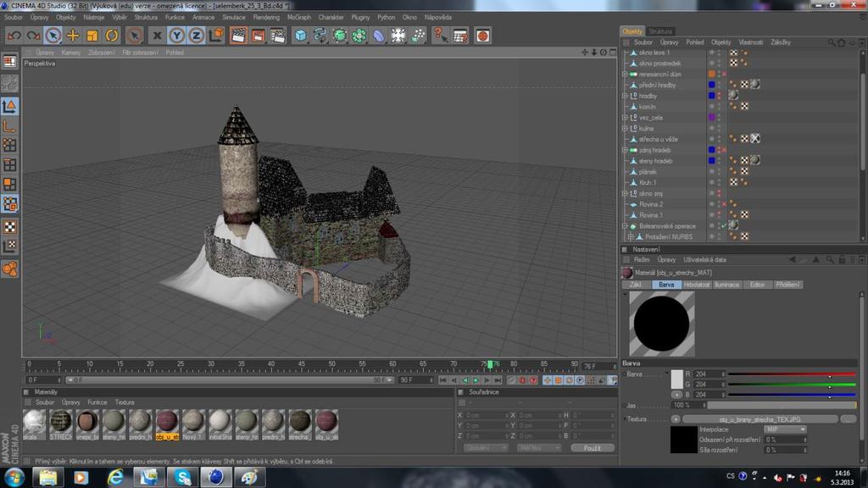Open Internet Explorer in the taskbar
Viewport: 868px width, 488px height.
(x=115, y=477)
